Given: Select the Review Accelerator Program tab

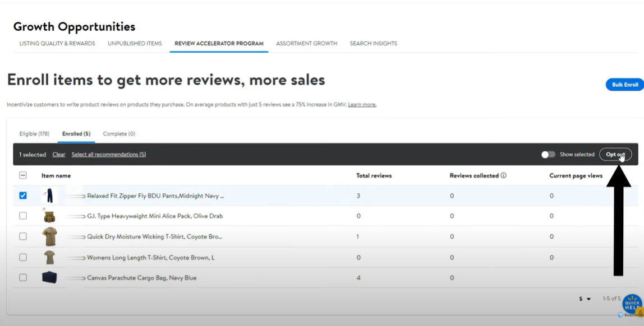Looking at the screenshot, I should [219, 44].
